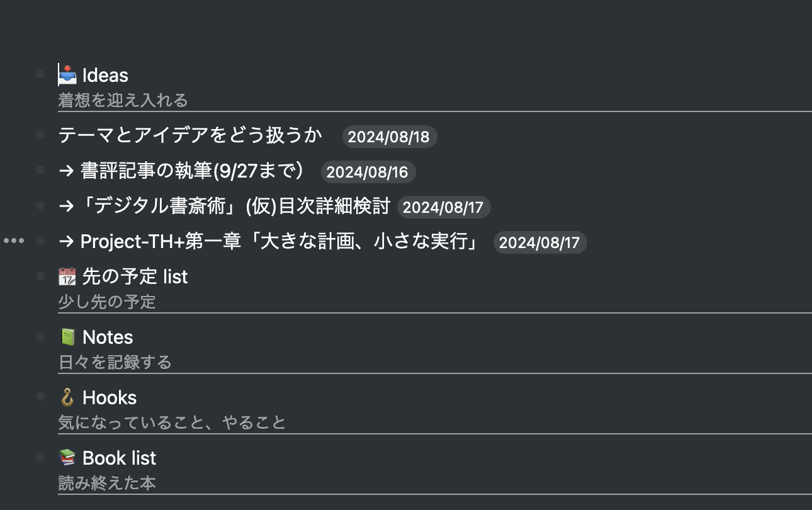Click the 2024/08/17 tag on Project-TH row
812x510 pixels.
pos(539,242)
